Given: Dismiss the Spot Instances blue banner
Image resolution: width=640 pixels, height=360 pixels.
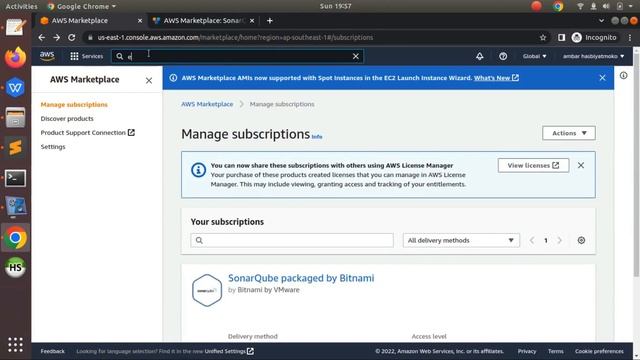Looking at the screenshot, I should click(602, 78).
